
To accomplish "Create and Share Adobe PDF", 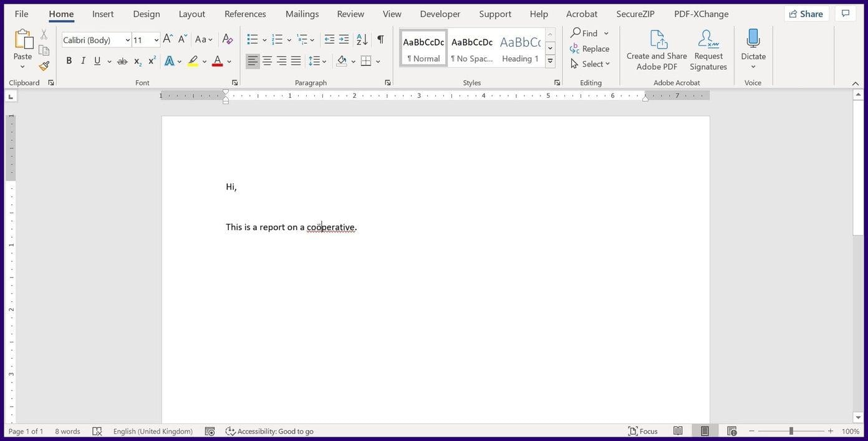I will point(657,50).
